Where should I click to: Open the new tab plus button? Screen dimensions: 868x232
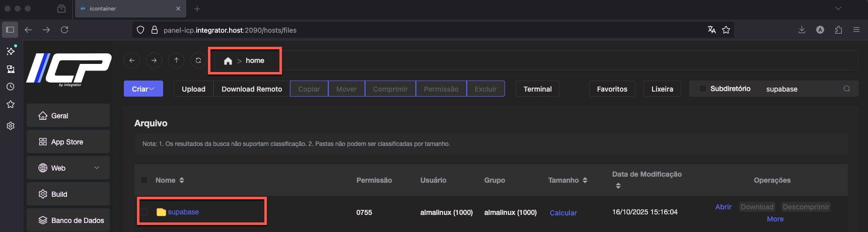point(197,9)
